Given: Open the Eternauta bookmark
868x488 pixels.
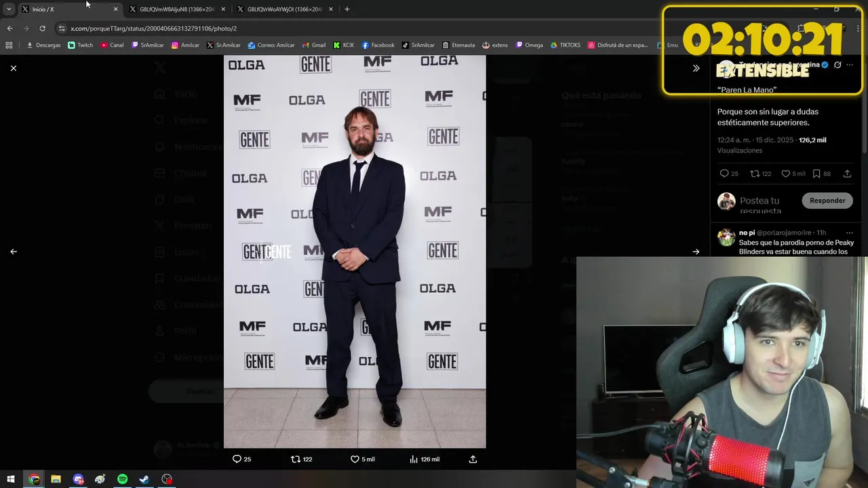Looking at the screenshot, I should 458,45.
